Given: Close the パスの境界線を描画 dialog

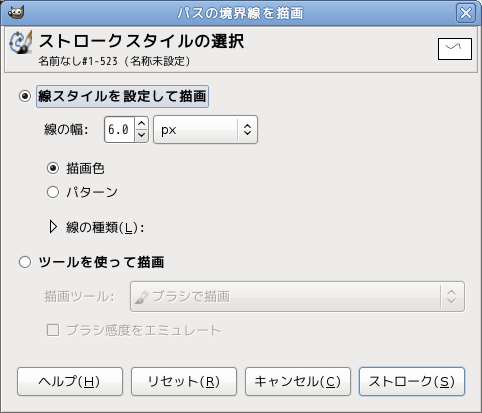Looking at the screenshot, I should point(466,13).
